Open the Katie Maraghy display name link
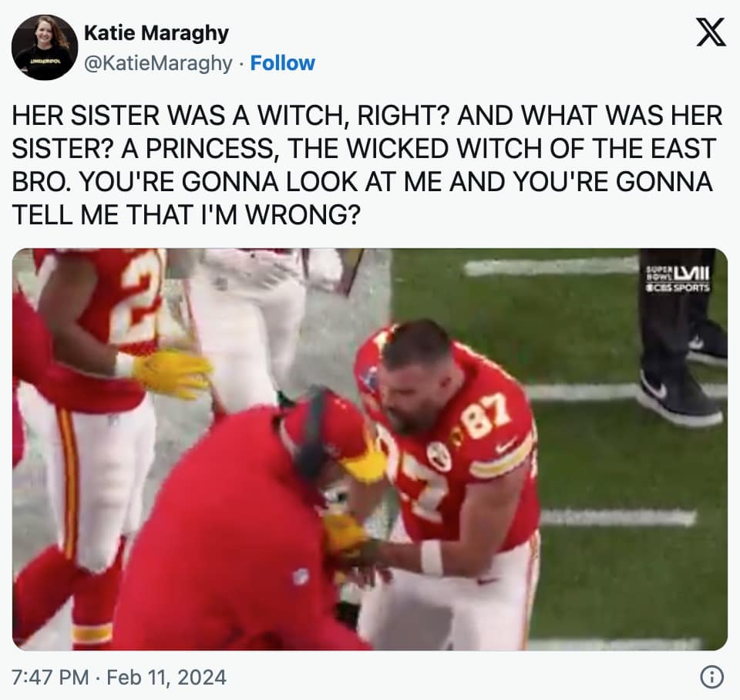Image resolution: width=740 pixels, height=700 pixels. point(156,33)
